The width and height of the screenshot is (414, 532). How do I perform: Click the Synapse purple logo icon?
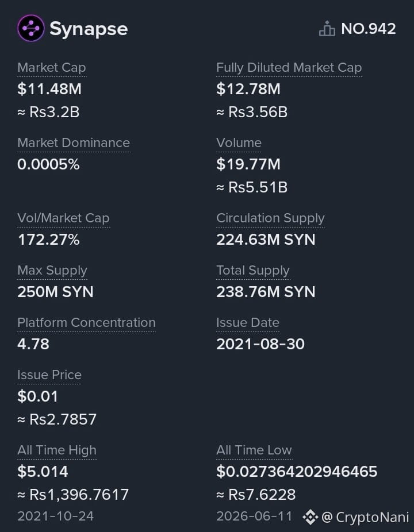[x=31, y=28]
